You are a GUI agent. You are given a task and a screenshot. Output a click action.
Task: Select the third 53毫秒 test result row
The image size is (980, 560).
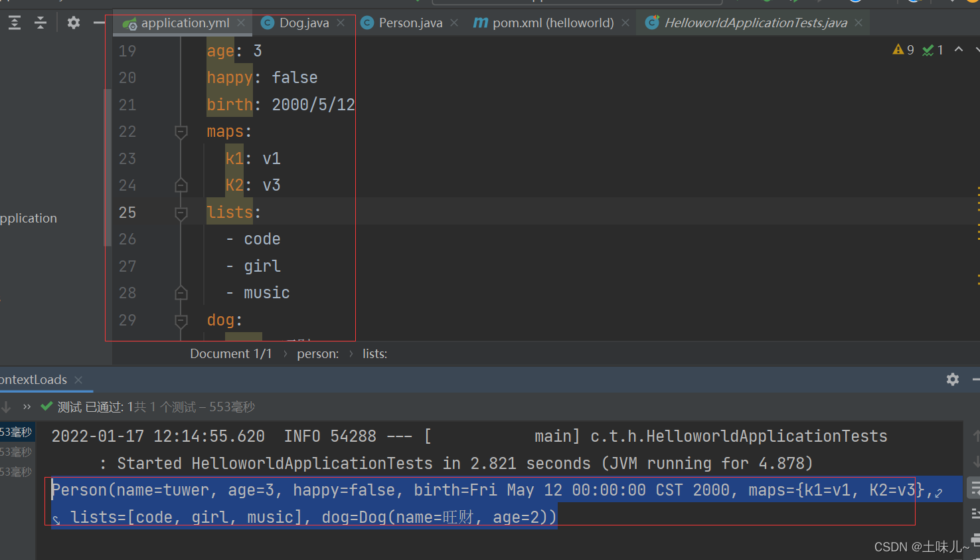pos(17,472)
